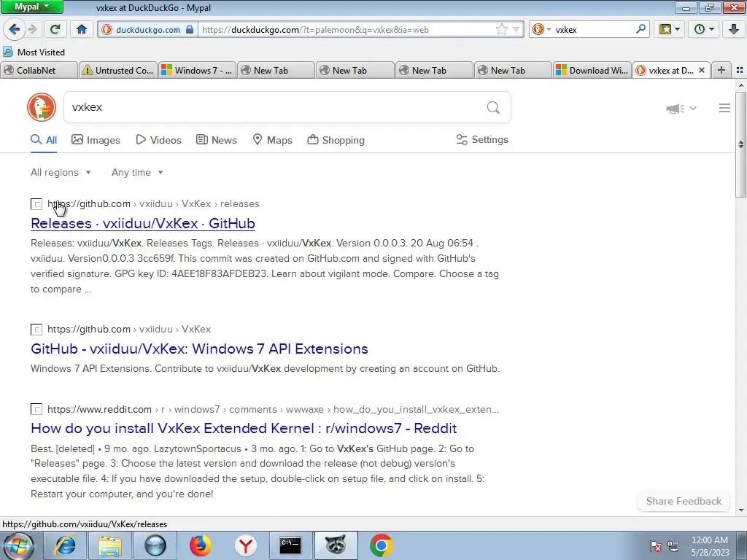The image size is (747, 560).
Task: Open Releases · vxiiduu/VxKex · GitHub result
Action: click(143, 223)
